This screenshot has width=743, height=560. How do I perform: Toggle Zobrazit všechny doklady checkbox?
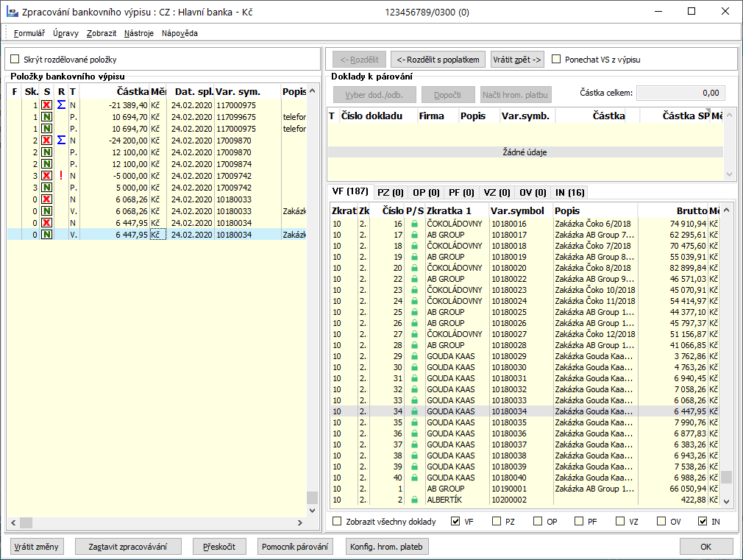click(x=337, y=522)
